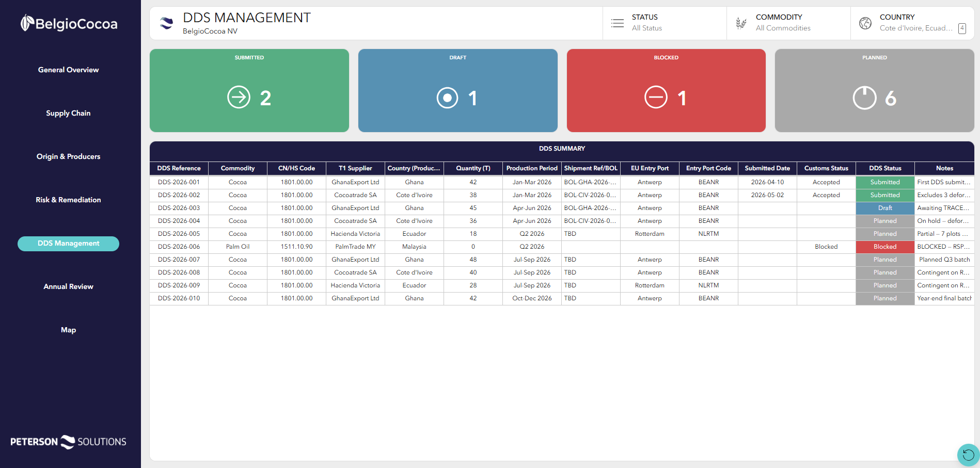Open the Commodity filter dropdown
Viewport: 980px width, 468px height.
[x=788, y=23]
